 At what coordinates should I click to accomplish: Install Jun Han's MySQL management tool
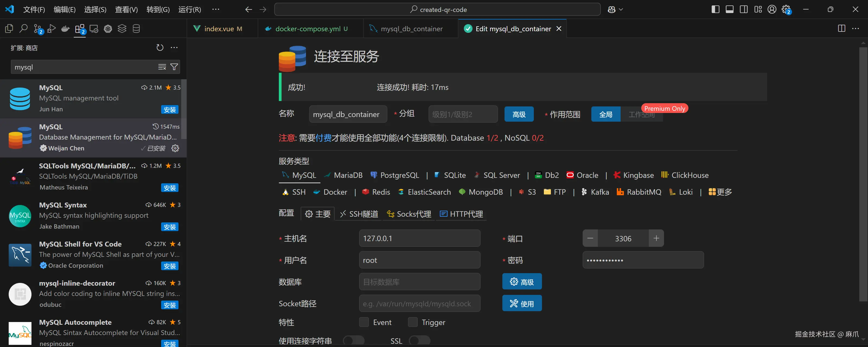coord(170,109)
